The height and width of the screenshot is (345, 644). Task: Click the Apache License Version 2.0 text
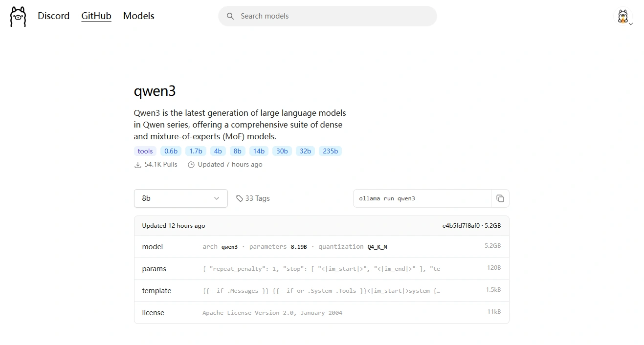pos(272,313)
